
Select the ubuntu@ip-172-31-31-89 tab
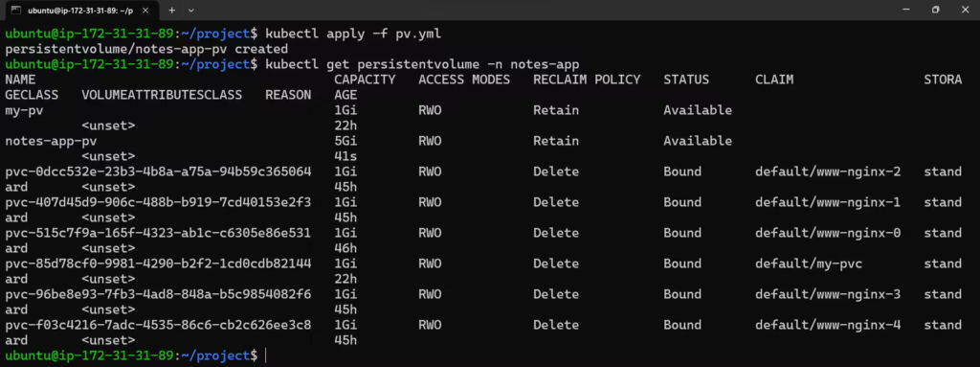[x=81, y=11]
